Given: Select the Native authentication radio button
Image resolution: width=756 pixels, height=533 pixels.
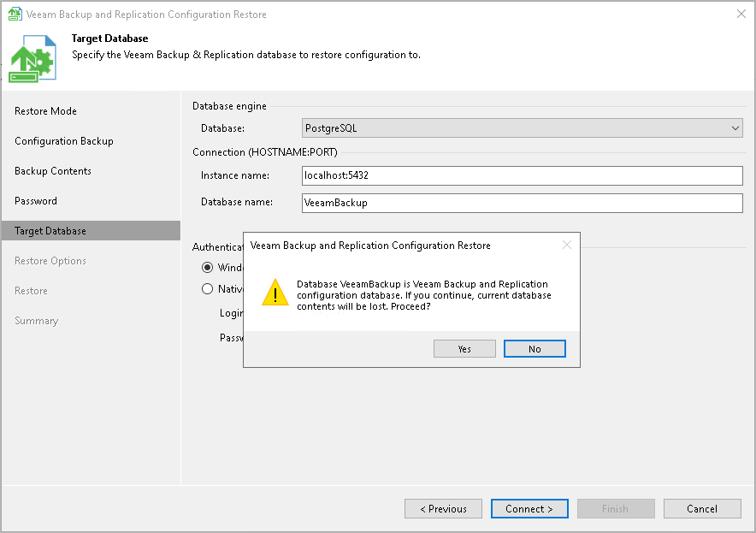Looking at the screenshot, I should pyautogui.click(x=206, y=288).
